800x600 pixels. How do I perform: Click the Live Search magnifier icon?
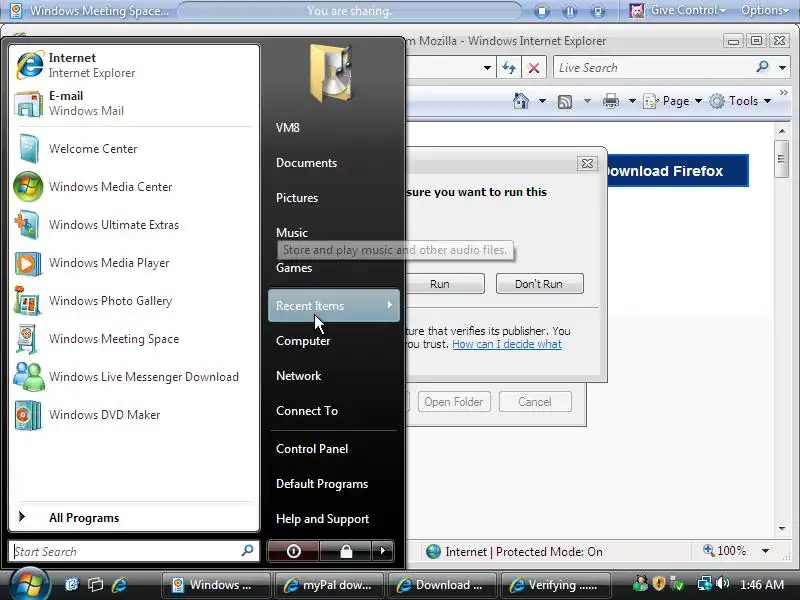[762, 66]
